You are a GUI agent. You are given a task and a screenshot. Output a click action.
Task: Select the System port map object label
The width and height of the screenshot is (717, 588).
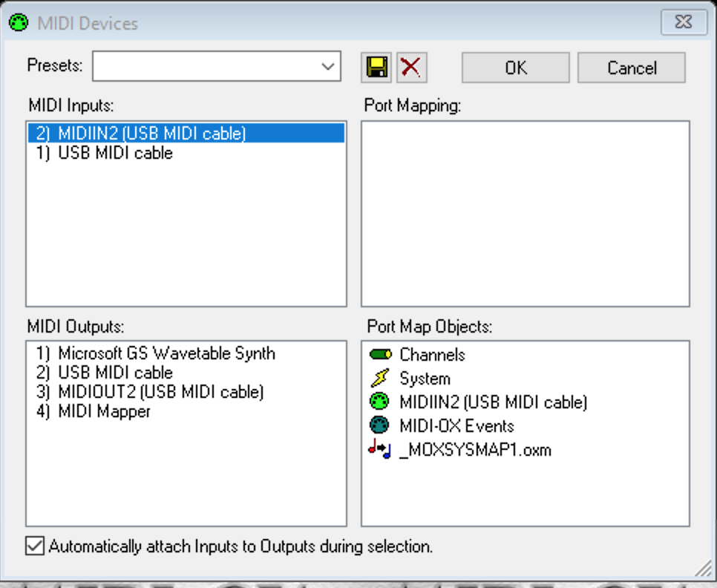[x=425, y=379]
